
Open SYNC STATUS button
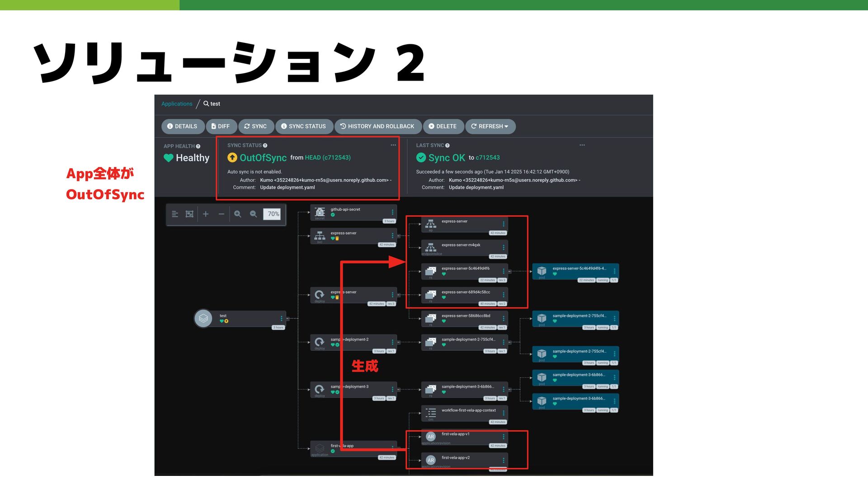pos(304,126)
